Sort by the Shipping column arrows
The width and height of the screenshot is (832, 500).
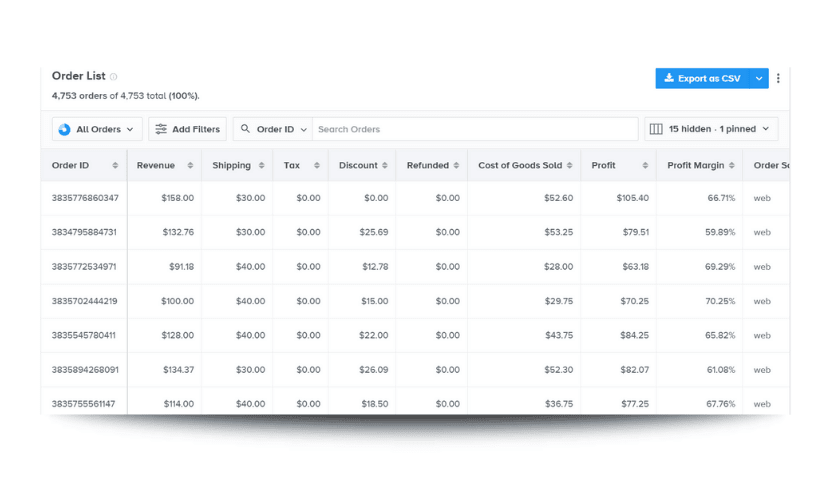(261, 166)
